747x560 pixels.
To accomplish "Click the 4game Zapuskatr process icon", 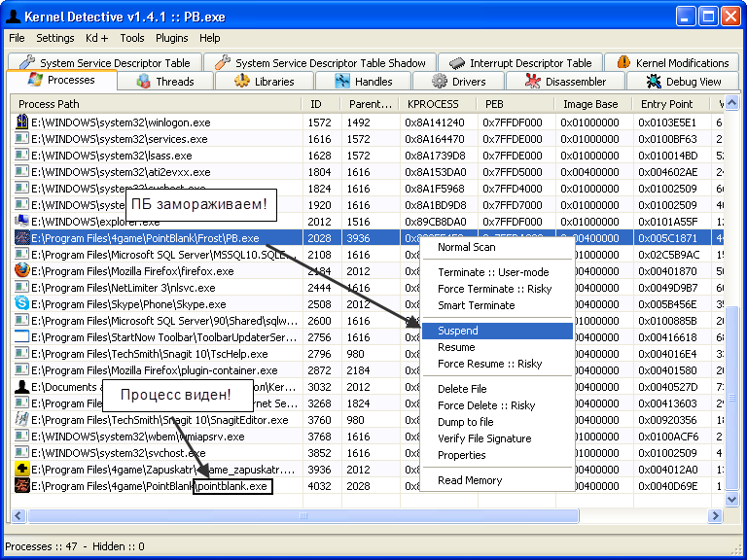I will [x=22, y=469].
